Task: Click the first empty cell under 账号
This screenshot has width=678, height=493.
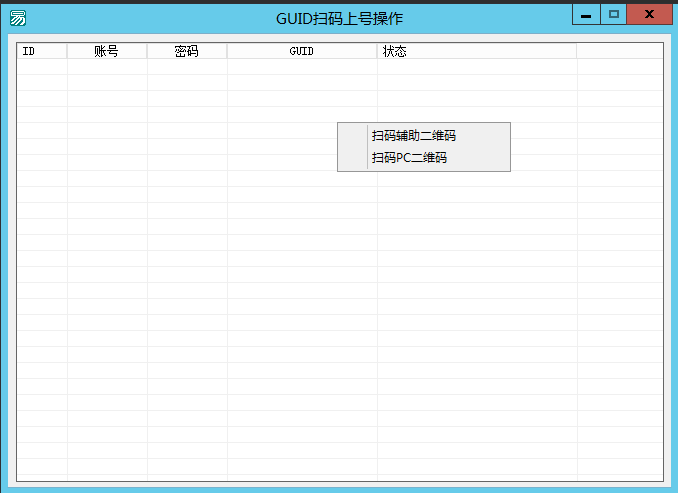Action: (107, 67)
